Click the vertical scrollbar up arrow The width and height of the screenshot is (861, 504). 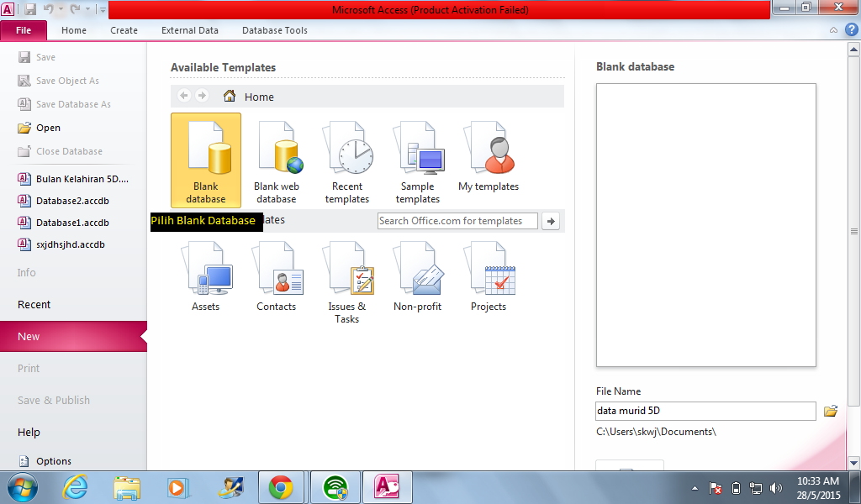[853, 50]
